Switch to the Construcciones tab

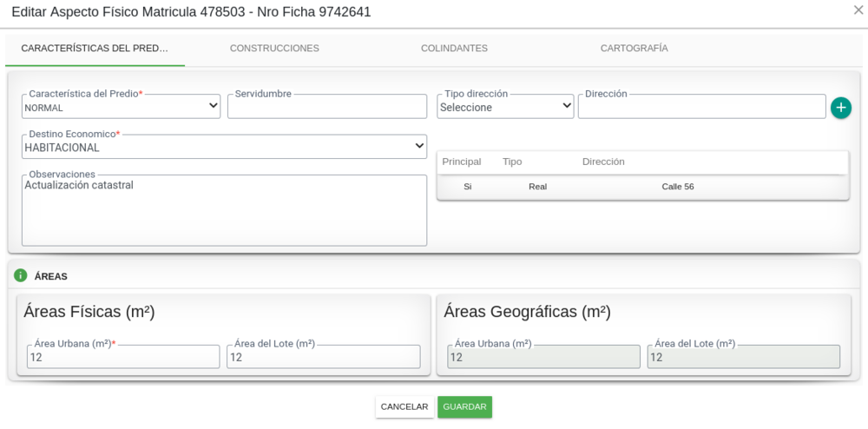[274, 49]
